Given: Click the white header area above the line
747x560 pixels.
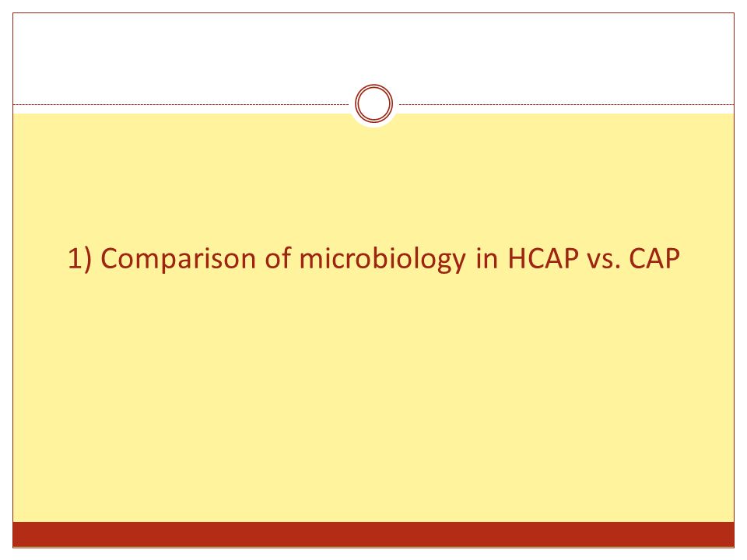Looking at the screenshot, I should (373, 52).
